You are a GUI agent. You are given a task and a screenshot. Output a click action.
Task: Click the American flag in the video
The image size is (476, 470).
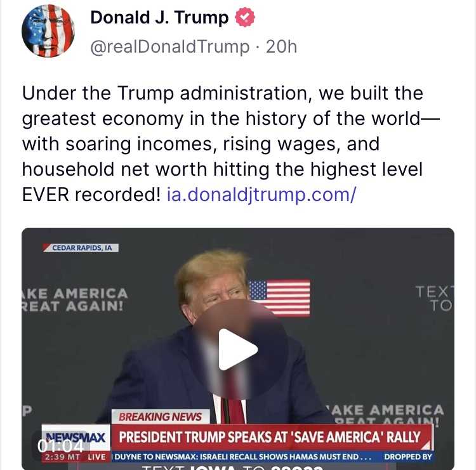coord(279,298)
